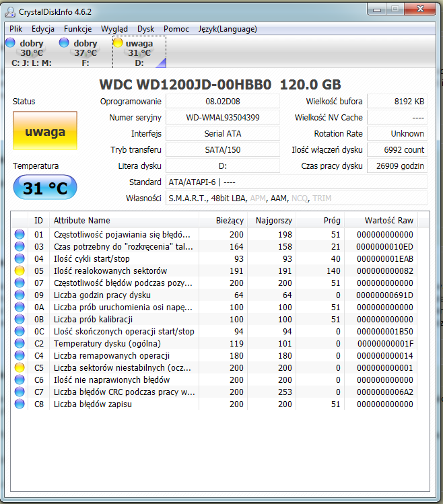Select the row Liczba błędów zapisu
This screenshot has height=504, width=443.
click(214, 404)
